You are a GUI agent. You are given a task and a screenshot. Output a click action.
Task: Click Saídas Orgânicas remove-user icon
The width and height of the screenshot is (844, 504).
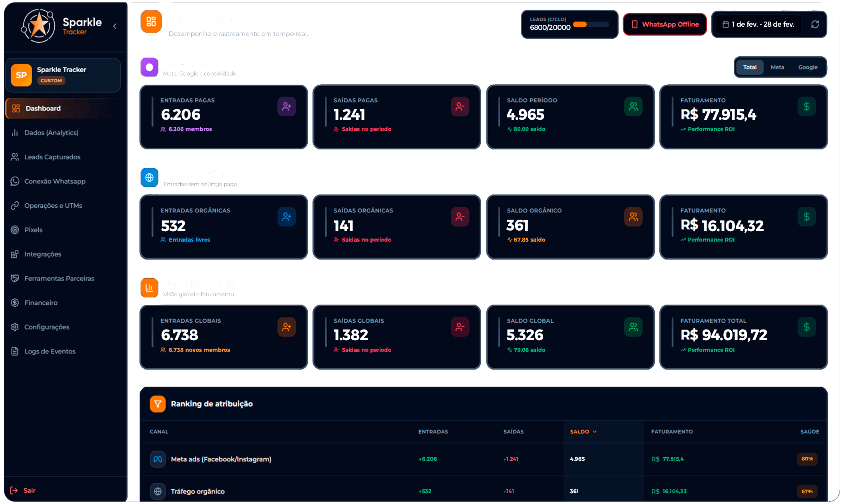pos(460,217)
